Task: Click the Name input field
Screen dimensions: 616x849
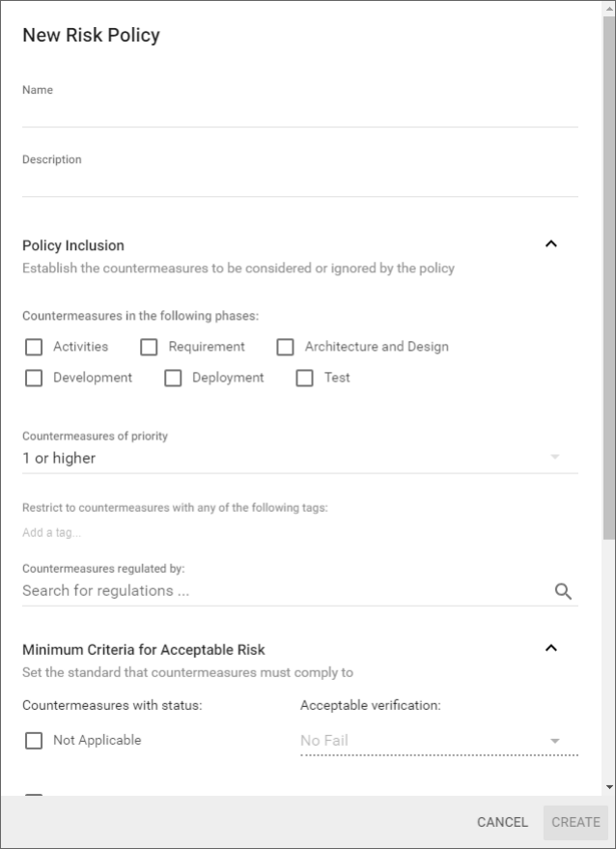Action: [299, 114]
